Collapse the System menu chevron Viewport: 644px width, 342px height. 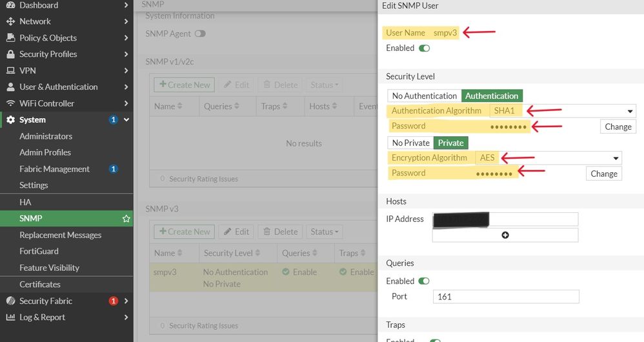tap(126, 120)
